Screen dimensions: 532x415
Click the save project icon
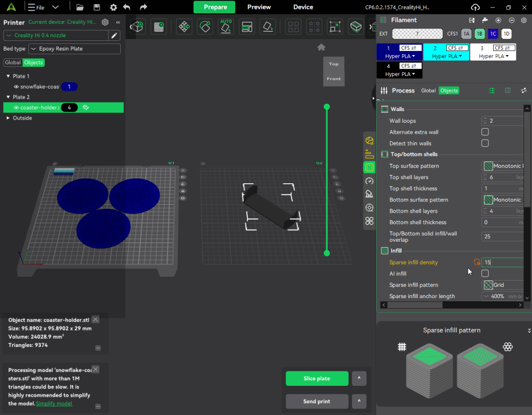[96, 7]
